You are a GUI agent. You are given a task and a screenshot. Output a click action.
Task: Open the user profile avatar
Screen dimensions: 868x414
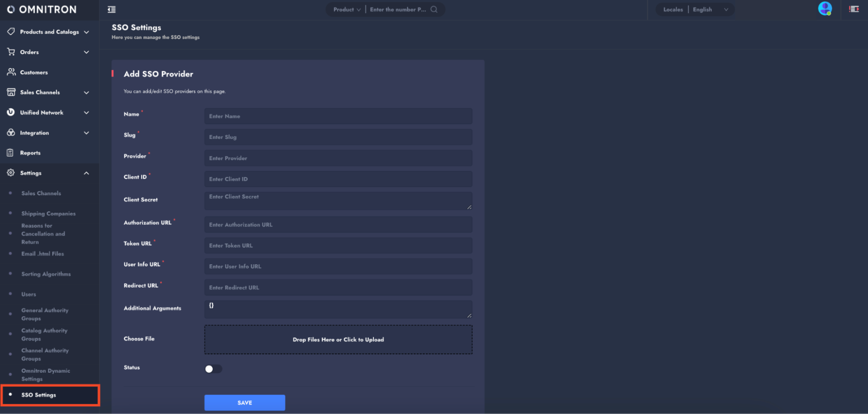[x=825, y=9]
